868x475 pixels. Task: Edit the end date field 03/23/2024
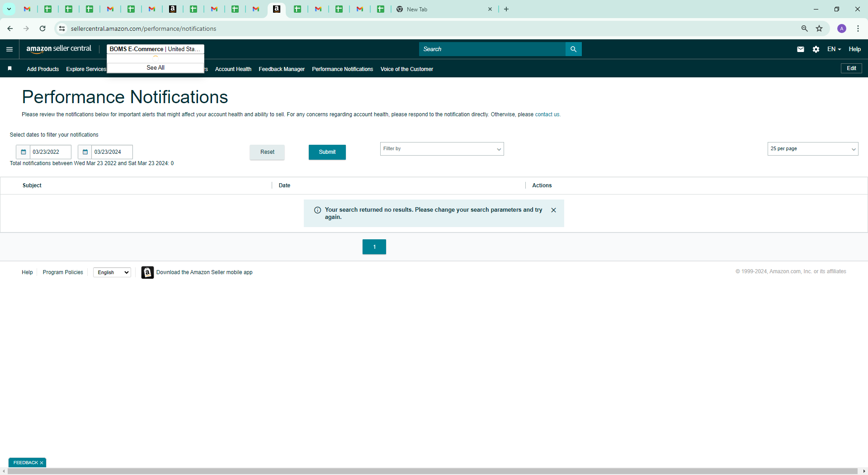click(x=112, y=152)
